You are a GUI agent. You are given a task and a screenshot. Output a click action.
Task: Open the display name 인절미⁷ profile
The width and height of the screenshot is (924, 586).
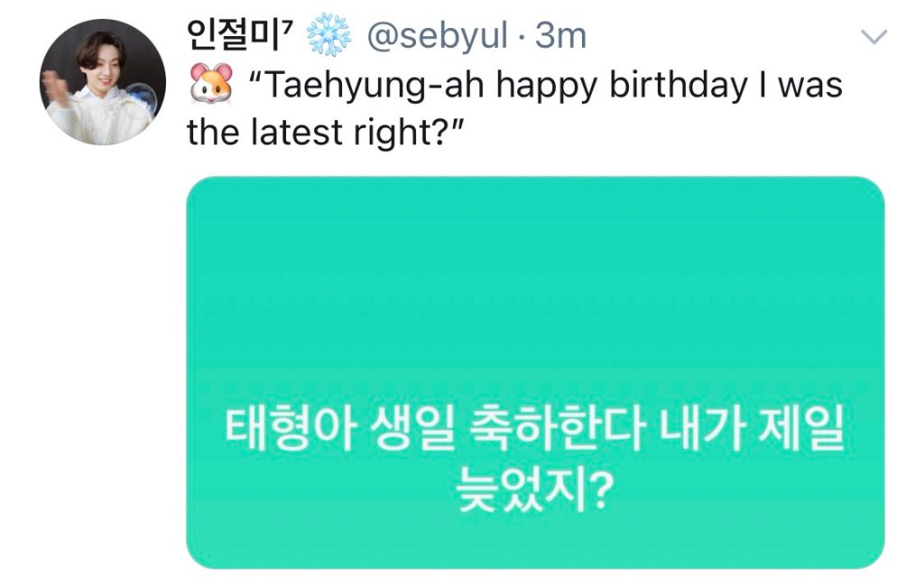tap(236, 36)
